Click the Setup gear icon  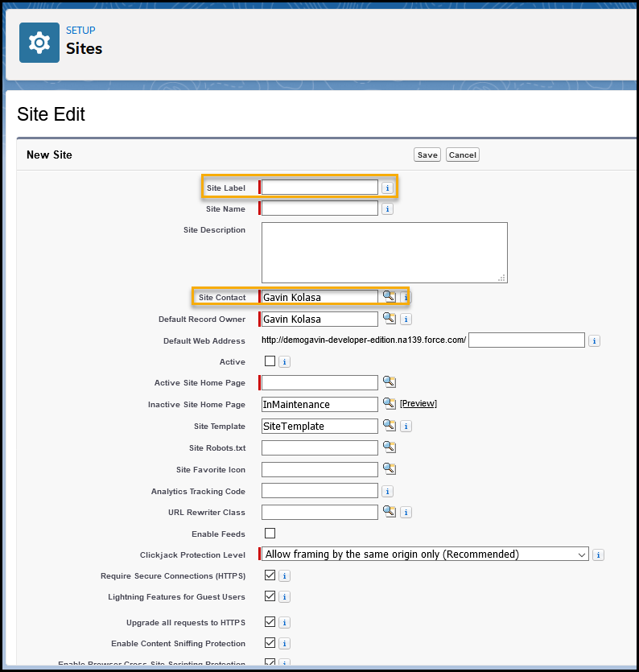pos(39,43)
